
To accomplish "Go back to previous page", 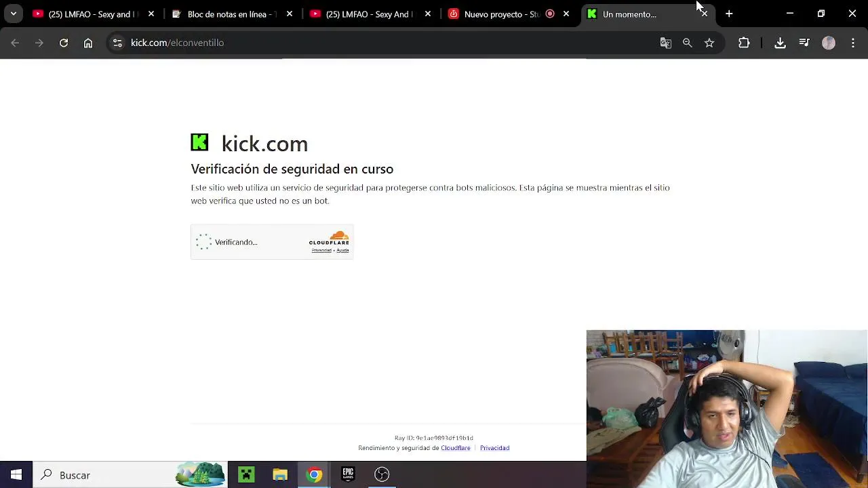I will [15, 43].
